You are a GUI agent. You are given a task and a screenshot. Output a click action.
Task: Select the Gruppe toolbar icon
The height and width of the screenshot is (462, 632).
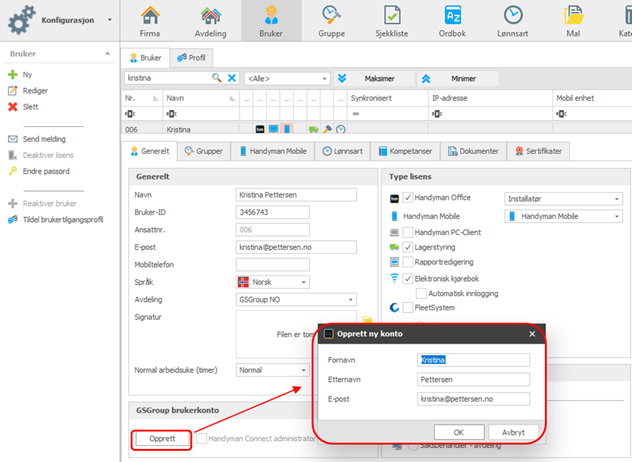coord(331,15)
